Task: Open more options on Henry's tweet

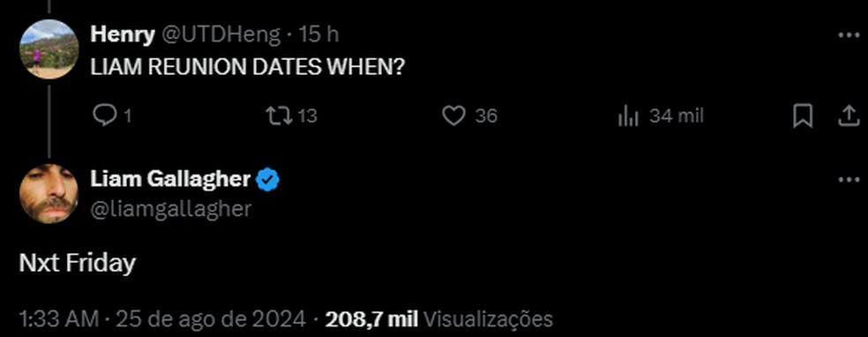Action: [x=849, y=35]
